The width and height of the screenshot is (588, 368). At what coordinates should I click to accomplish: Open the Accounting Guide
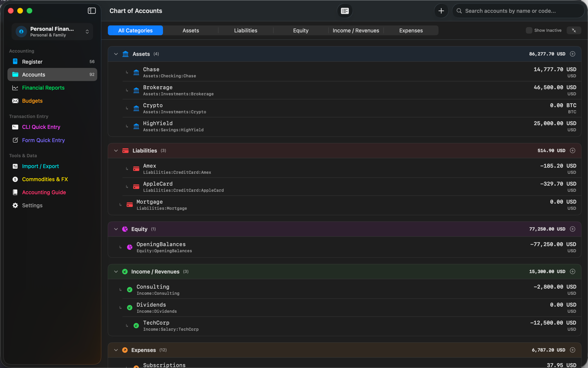pos(52,193)
